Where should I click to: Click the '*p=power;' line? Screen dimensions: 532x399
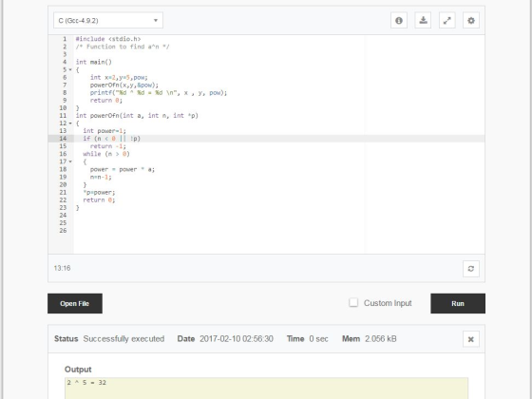99,192
